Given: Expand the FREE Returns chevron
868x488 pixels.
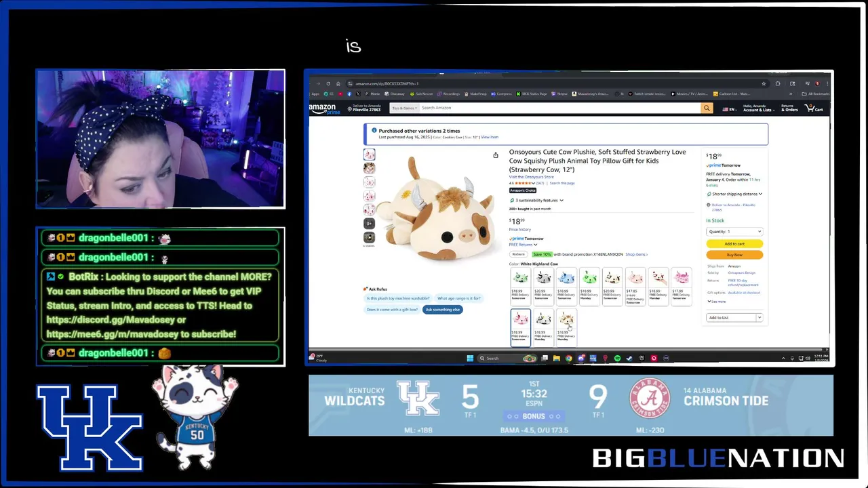Looking at the screenshot, I should (x=536, y=245).
